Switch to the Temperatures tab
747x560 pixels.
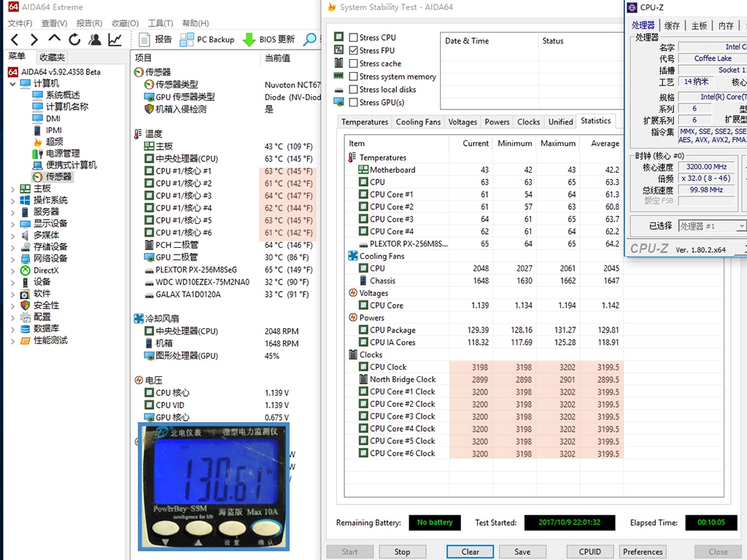tap(365, 122)
